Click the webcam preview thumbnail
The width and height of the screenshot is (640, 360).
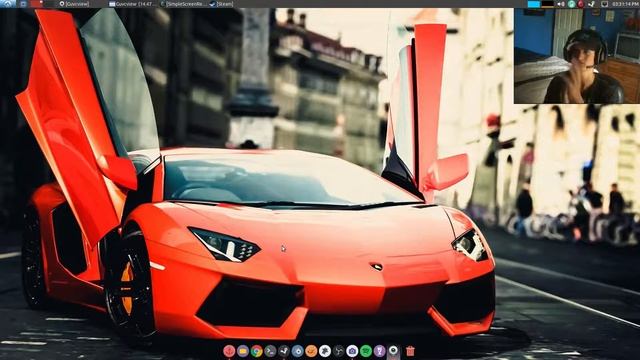(x=577, y=56)
